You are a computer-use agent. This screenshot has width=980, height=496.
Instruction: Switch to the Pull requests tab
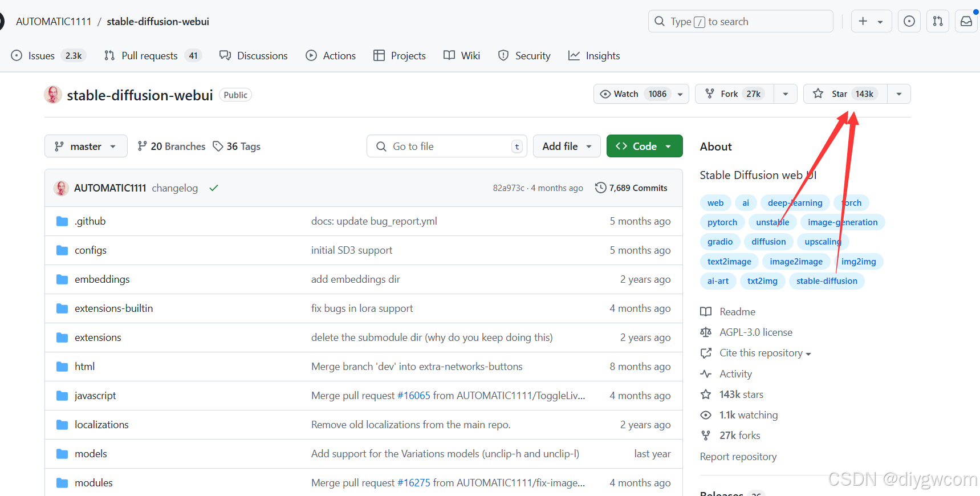pyautogui.click(x=153, y=56)
